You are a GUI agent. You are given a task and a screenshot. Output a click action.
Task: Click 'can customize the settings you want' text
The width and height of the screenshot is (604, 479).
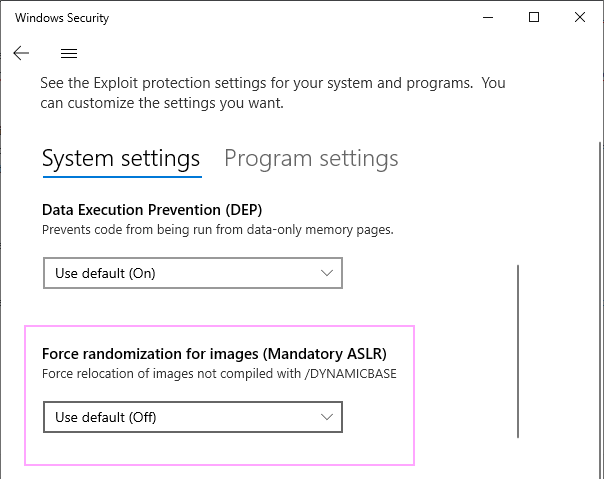pos(162,103)
